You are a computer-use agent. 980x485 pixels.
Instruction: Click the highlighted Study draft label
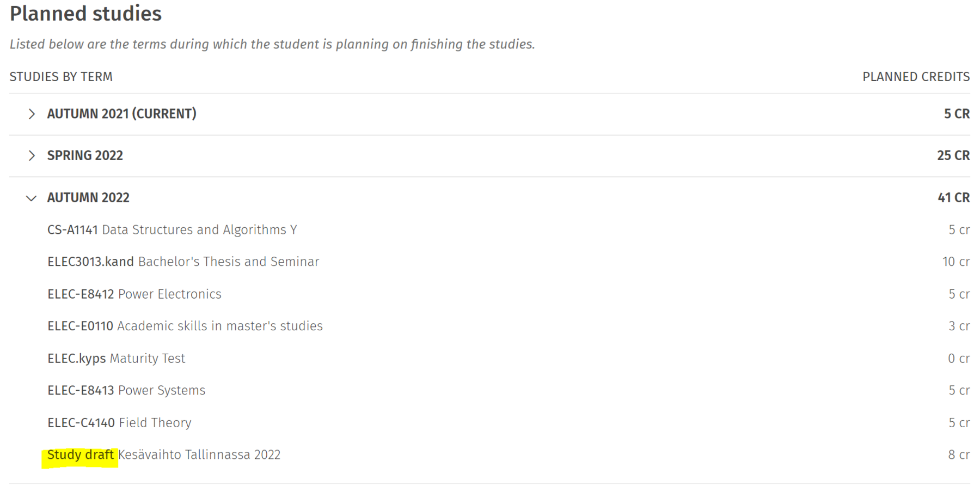pos(81,455)
